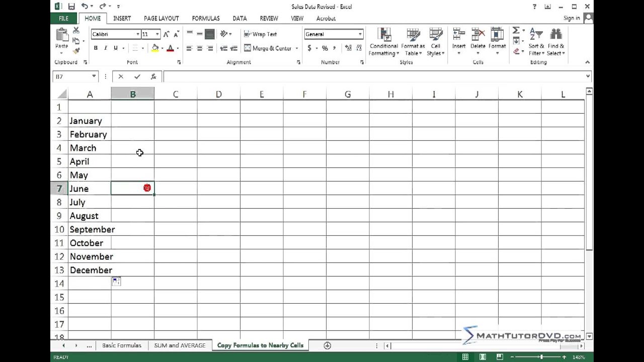Toggle Italic formatting

click(x=106, y=48)
